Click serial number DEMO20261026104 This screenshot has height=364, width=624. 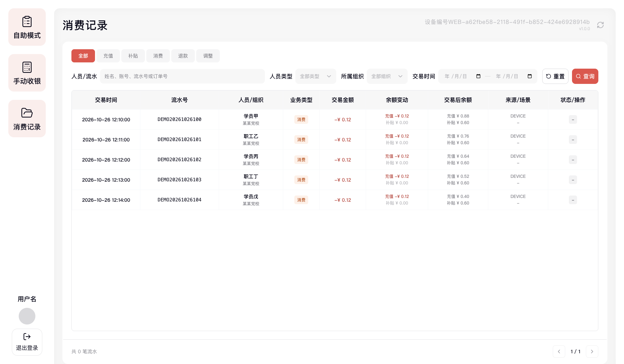(x=180, y=200)
